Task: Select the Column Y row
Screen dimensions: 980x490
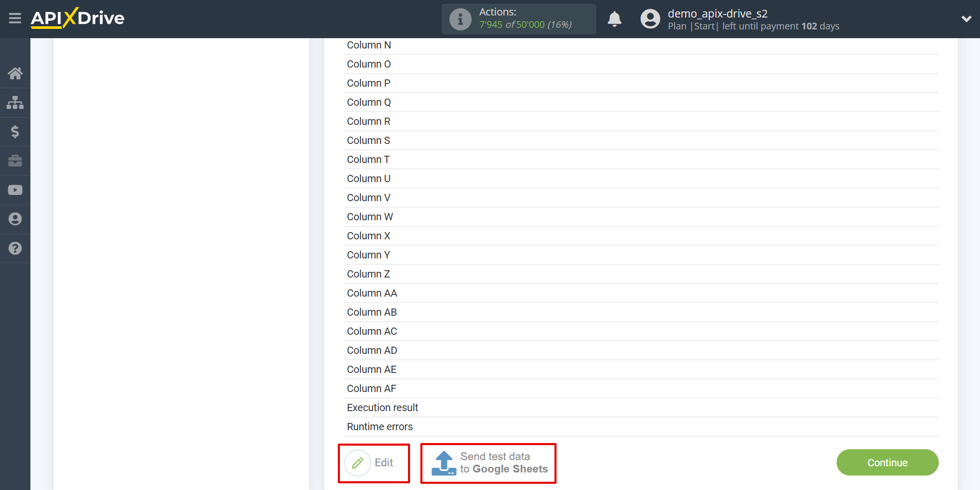Action: [x=641, y=255]
